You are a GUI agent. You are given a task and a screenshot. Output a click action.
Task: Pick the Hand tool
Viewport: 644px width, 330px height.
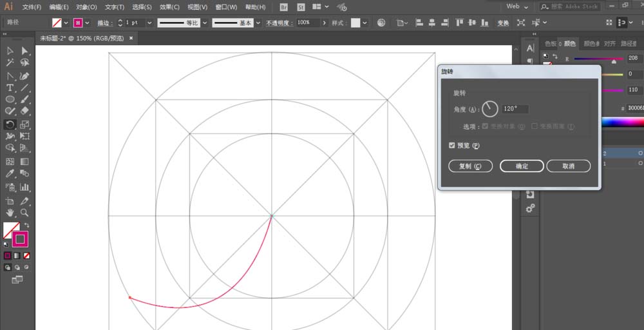pos(10,213)
